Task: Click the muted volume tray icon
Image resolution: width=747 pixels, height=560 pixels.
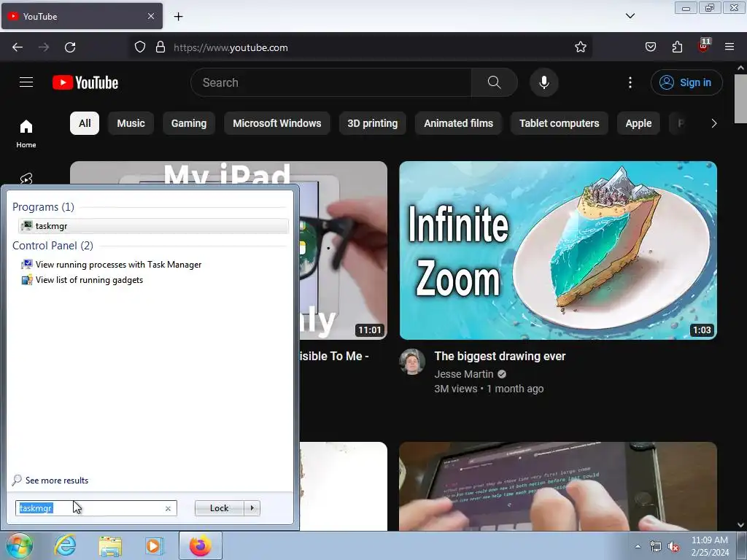Action: (x=673, y=547)
